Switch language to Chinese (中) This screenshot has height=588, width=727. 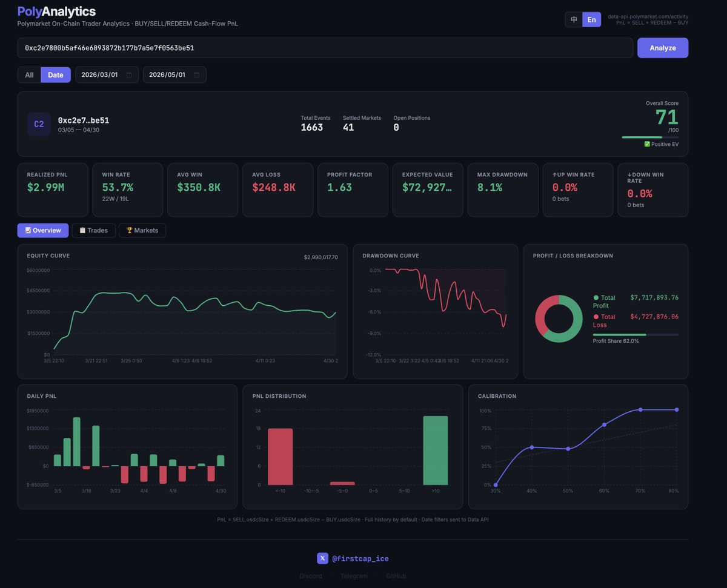click(x=574, y=19)
